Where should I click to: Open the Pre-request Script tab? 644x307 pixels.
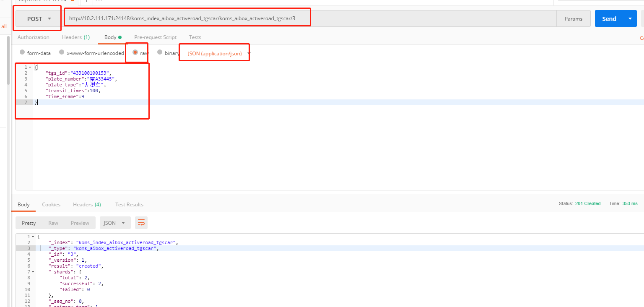pos(155,37)
